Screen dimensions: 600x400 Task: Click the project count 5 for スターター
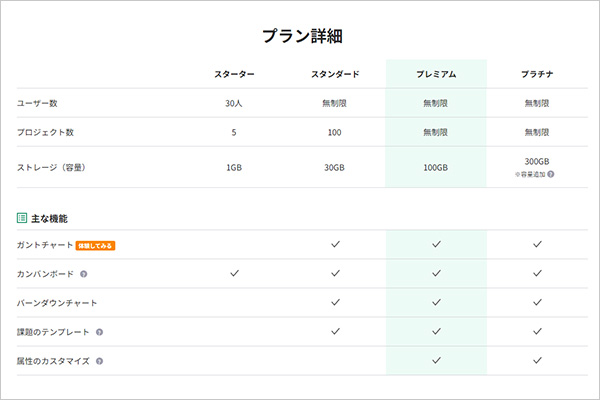tap(234, 132)
